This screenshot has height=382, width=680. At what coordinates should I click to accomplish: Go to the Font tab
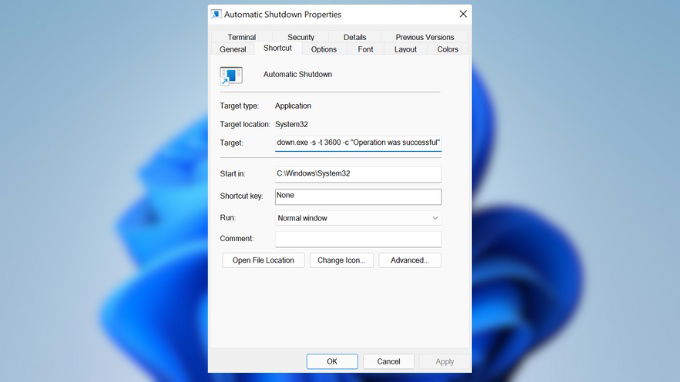point(365,49)
